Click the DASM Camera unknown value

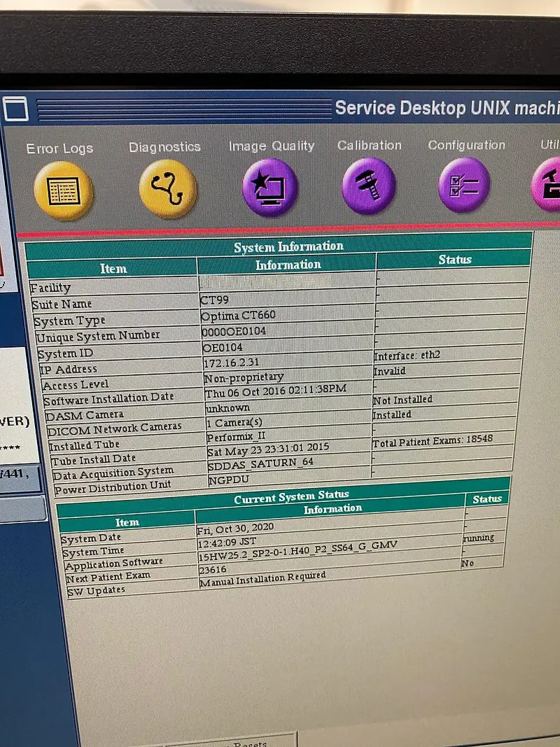point(227,407)
